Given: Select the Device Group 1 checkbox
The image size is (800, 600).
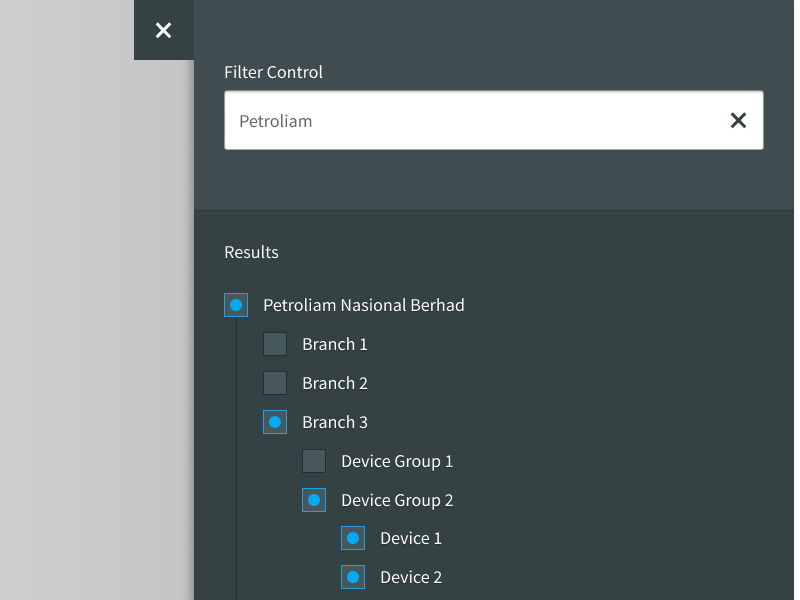Looking at the screenshot, I should click(314, 461).
